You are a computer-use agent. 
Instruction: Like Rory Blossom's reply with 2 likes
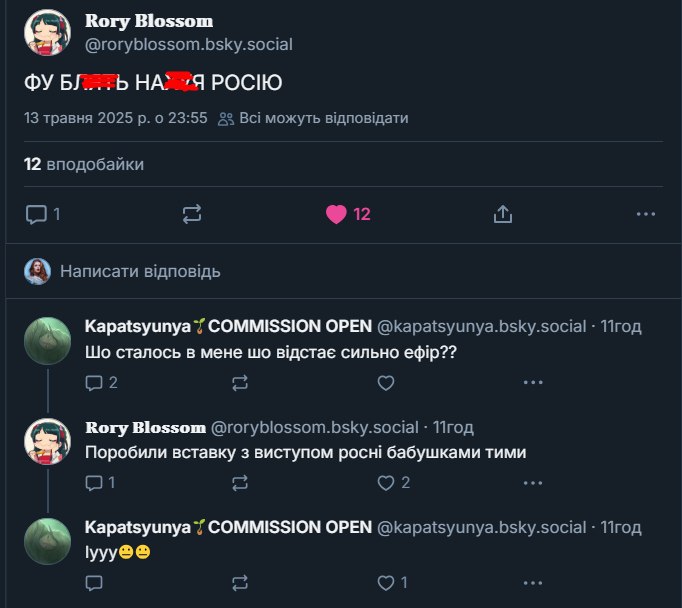coord(386,482)
